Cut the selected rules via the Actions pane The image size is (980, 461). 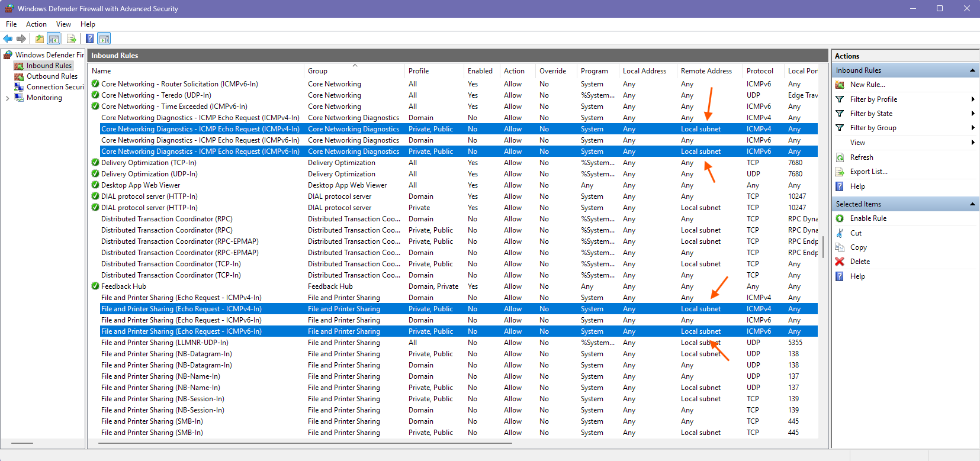click(856, 233)
